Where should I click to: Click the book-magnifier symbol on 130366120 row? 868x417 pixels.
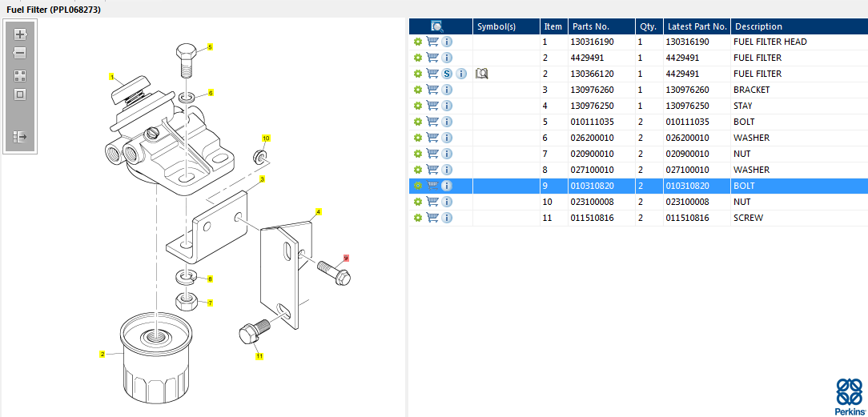point(481,74)
